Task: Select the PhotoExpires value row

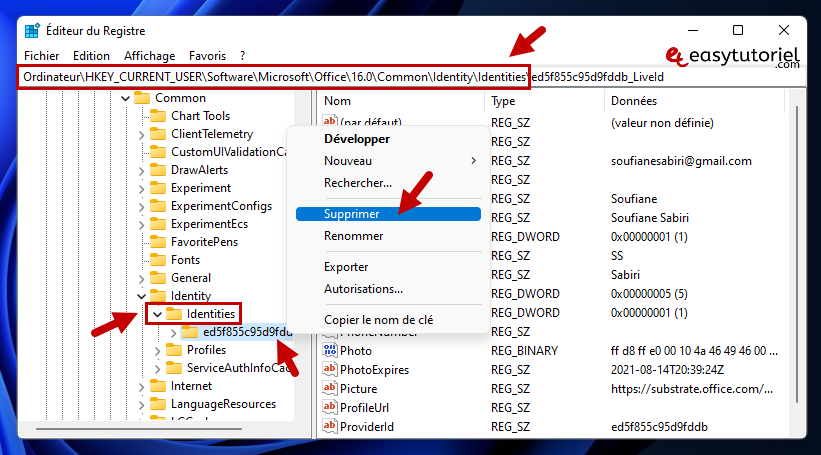Action: coord(553,370)
